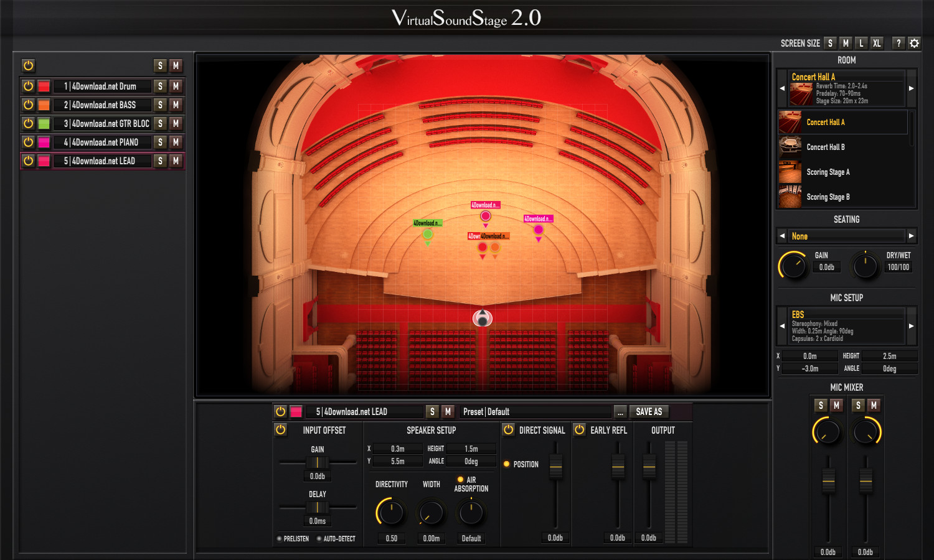Open preset browser with the ... button
This screenshot has height=560, width=934.
tap(620, 412)
